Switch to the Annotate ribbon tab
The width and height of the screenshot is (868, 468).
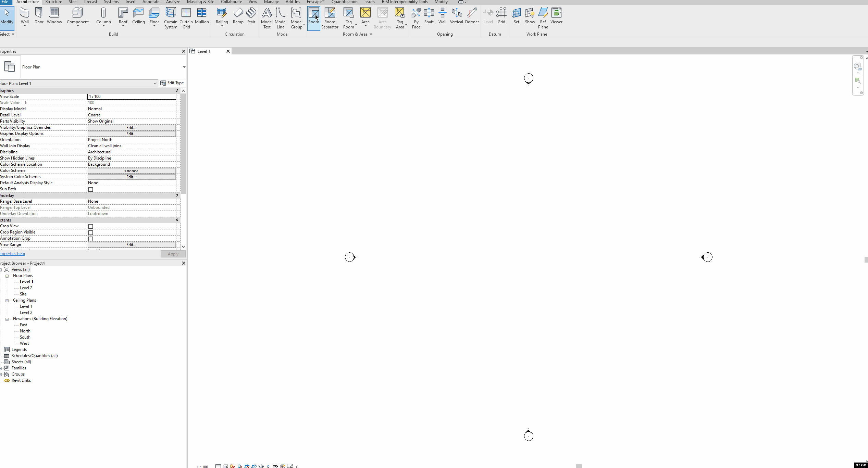[151, 2]
